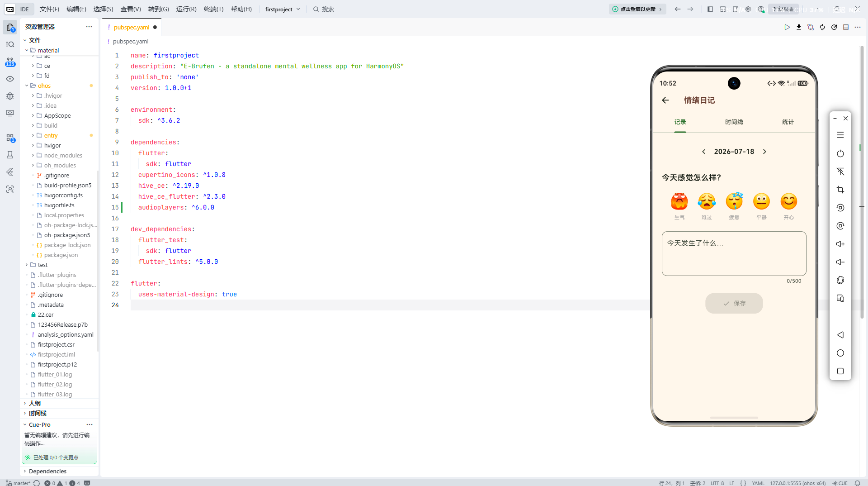Go to previous date with left chevron
The height and width of the screenshot is (486, 868).
pos(704,152)
